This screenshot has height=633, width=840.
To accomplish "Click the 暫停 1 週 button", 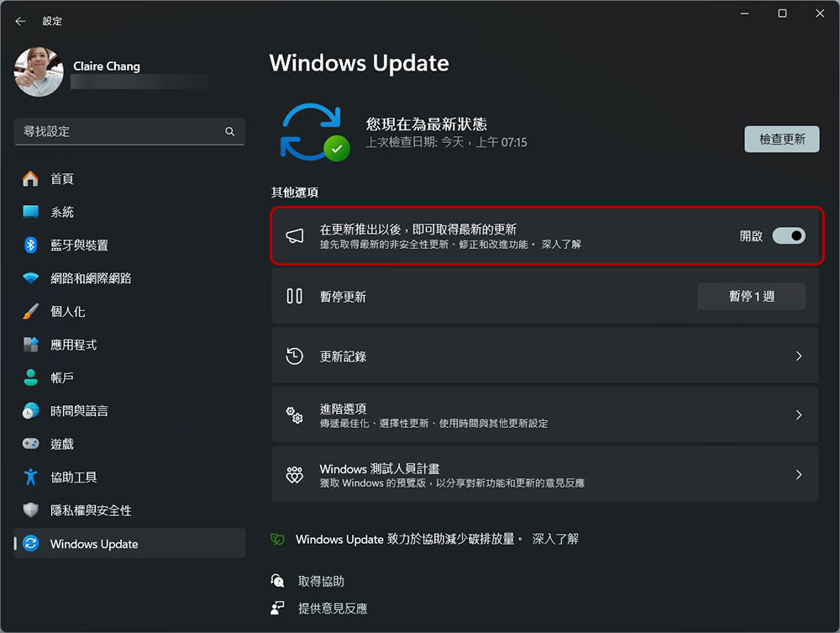I will 751,296.
